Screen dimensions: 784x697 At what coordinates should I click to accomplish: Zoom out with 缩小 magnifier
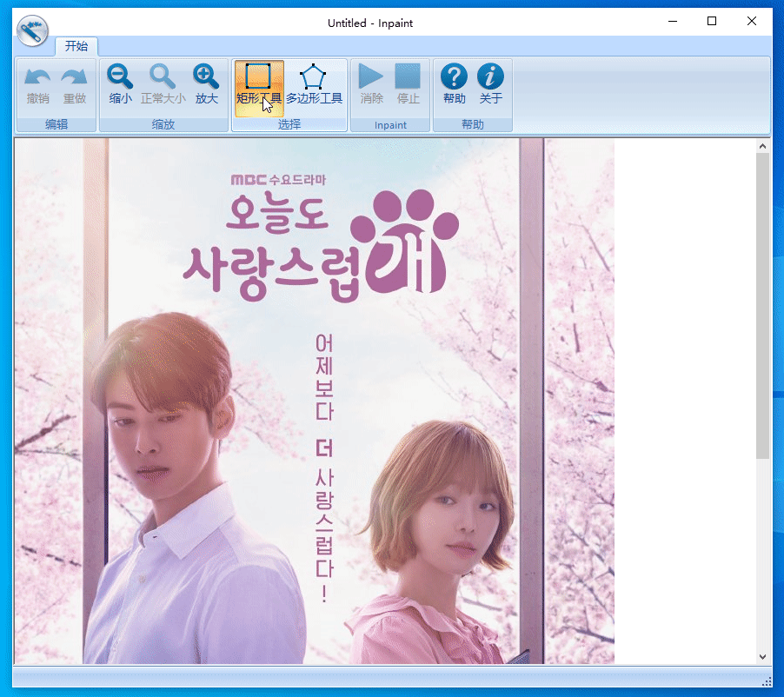(120, 85)
